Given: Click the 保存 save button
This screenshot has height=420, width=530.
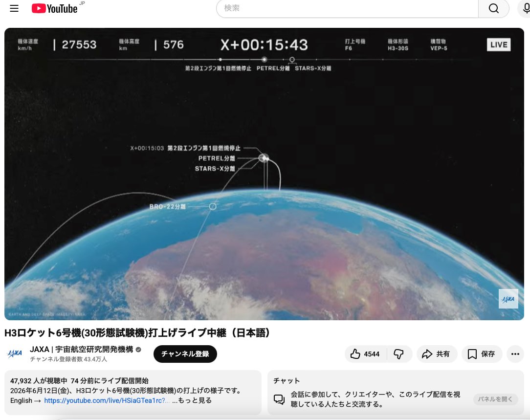Looking at the screenshot, I should tap(482, 354).
